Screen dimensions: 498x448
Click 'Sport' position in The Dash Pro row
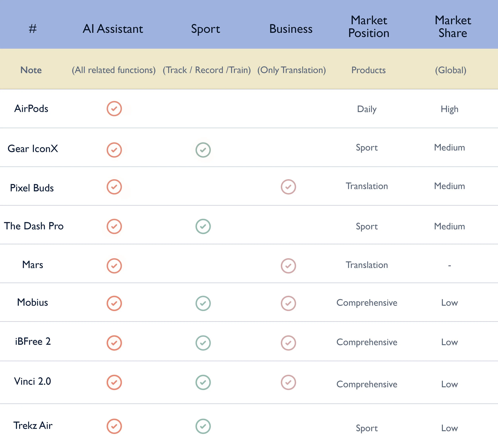point(367,227)
